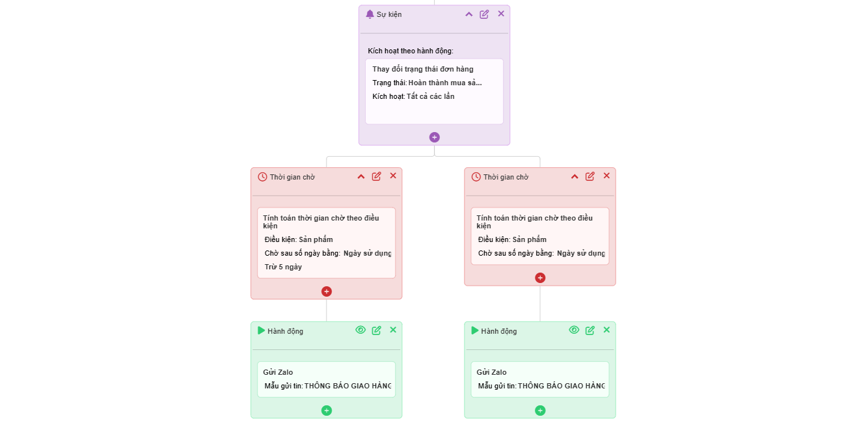This screenshot has height=432, width=868.
Task: Edit the right Hành động node
Action: [590, 331]
